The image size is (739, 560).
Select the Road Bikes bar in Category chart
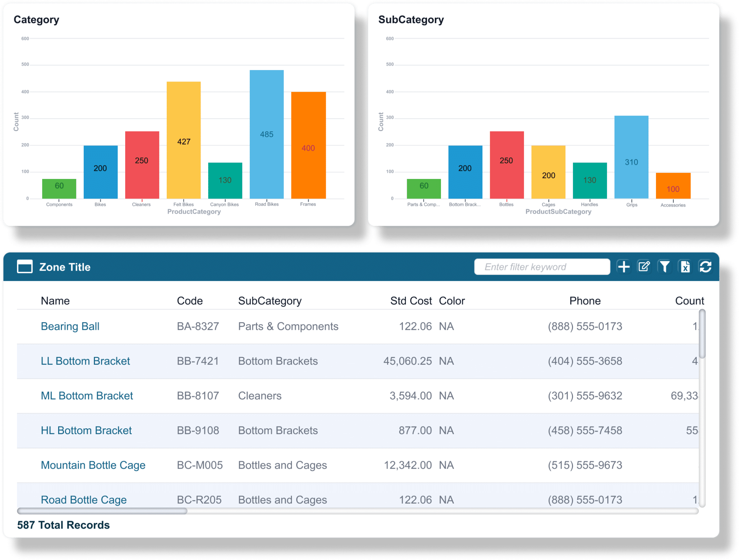(267, 134)
